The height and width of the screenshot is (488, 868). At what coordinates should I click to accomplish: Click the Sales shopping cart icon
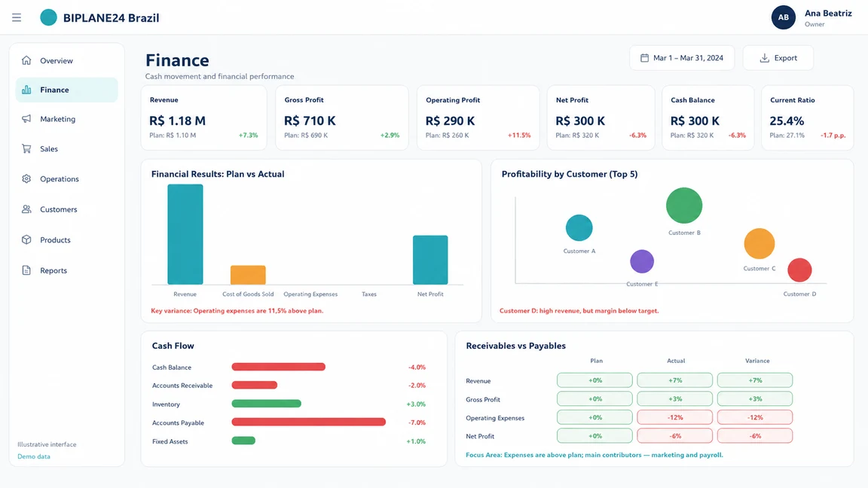26,148
